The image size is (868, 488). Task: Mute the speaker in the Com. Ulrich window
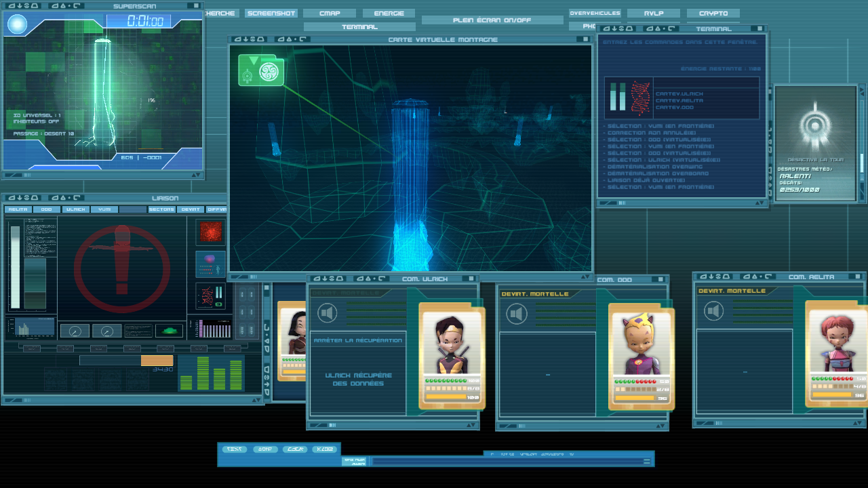point(327,313)
